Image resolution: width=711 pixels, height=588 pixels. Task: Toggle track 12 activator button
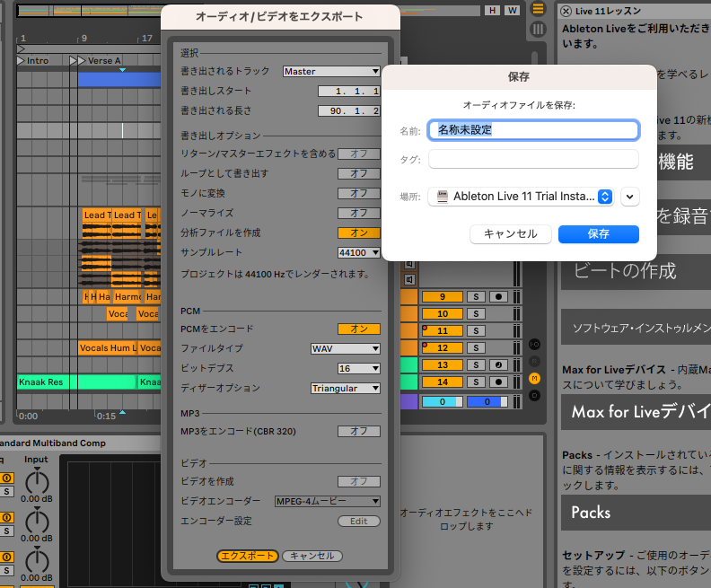click(x=443, y=348)
